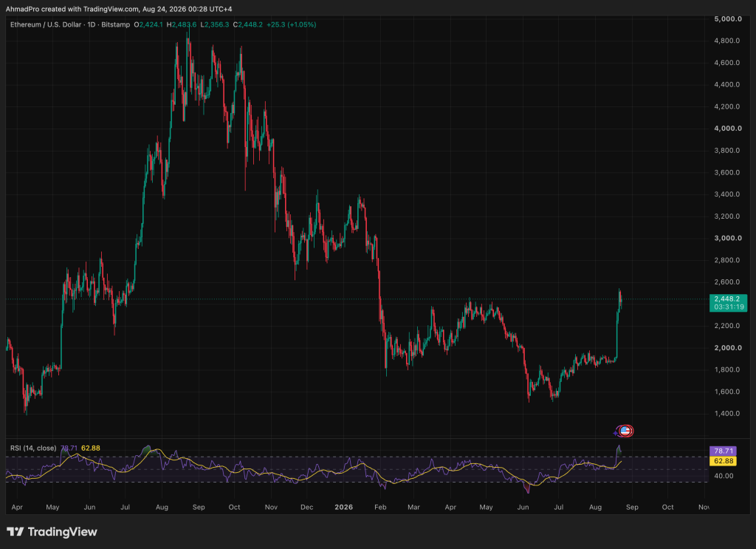Click the 3,200.0 price axis label

point(727,216)
